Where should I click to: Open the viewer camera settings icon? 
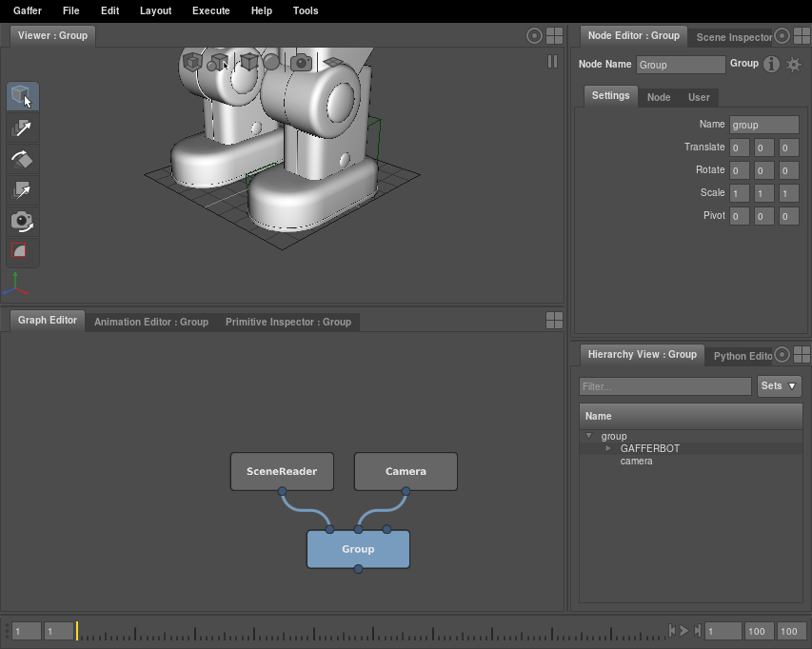pyautogui.click(x=301, y=63)
